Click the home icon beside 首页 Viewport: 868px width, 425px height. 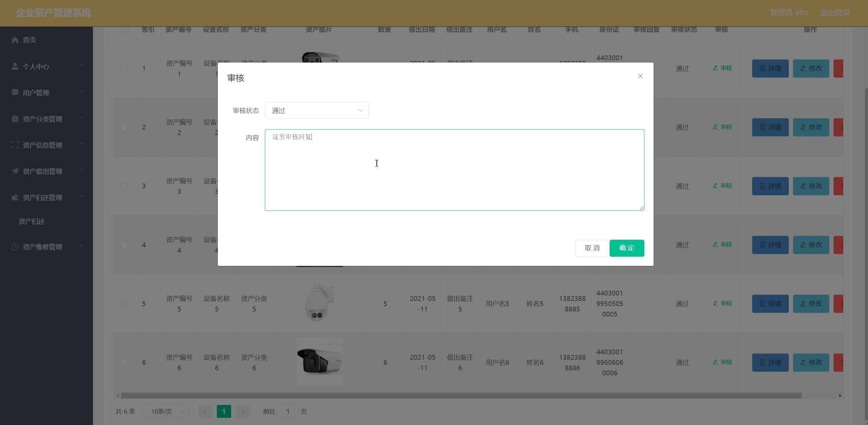[15, 40]
